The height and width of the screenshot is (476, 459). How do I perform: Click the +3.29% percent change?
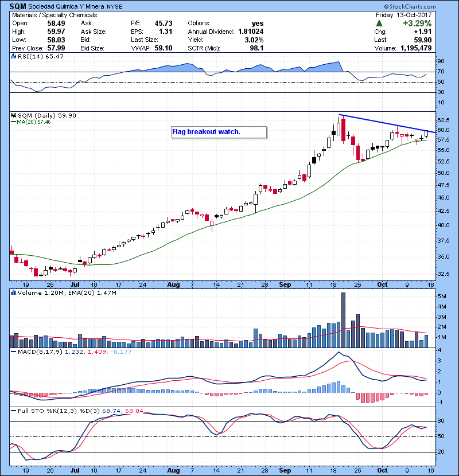point(417,24)
